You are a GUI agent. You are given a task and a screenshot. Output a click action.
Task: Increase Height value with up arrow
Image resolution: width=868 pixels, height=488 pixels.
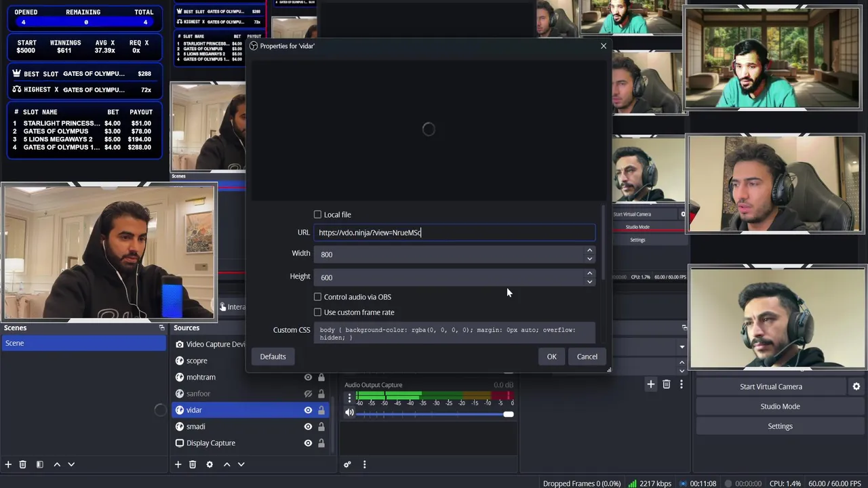point(589,273)
